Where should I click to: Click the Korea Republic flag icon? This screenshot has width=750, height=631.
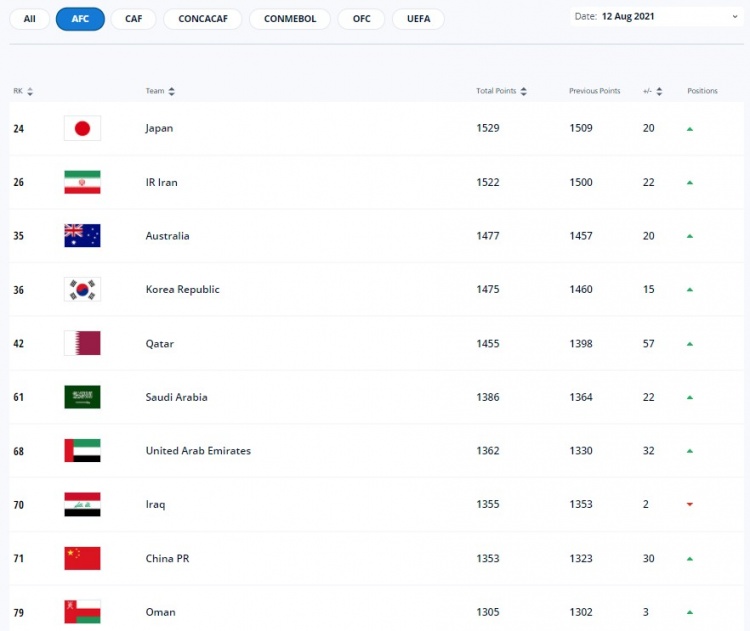pos(82,289)
